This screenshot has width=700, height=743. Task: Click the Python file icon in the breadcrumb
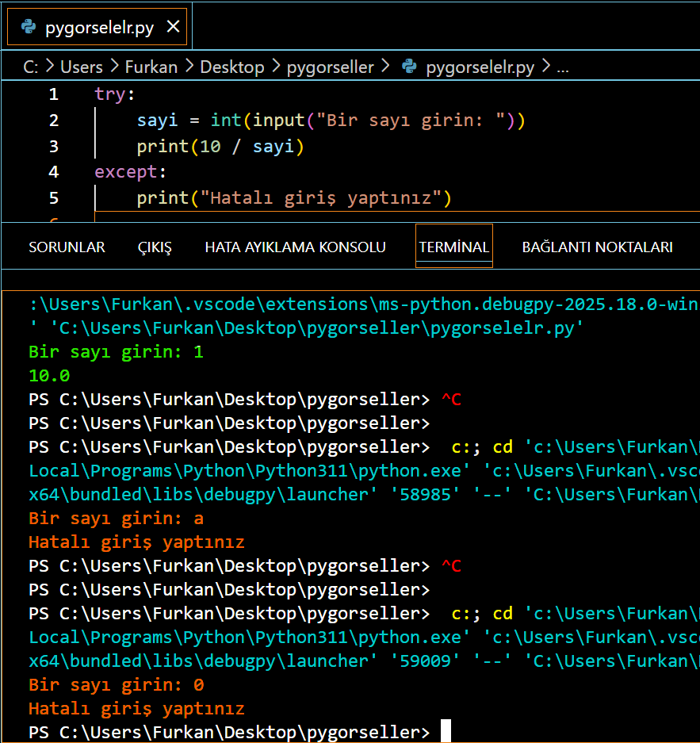click(x=409, y=67)
